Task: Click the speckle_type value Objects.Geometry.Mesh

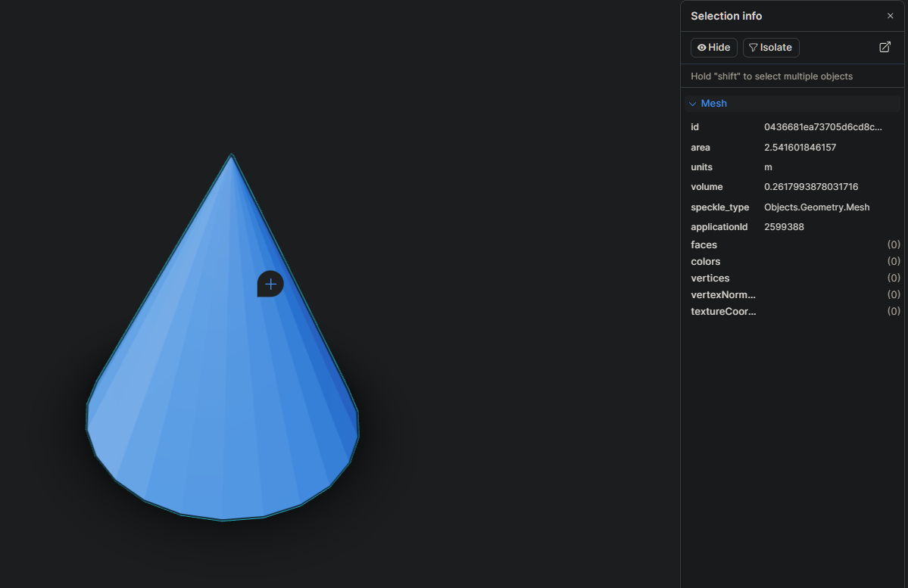Action: [816, 207]
